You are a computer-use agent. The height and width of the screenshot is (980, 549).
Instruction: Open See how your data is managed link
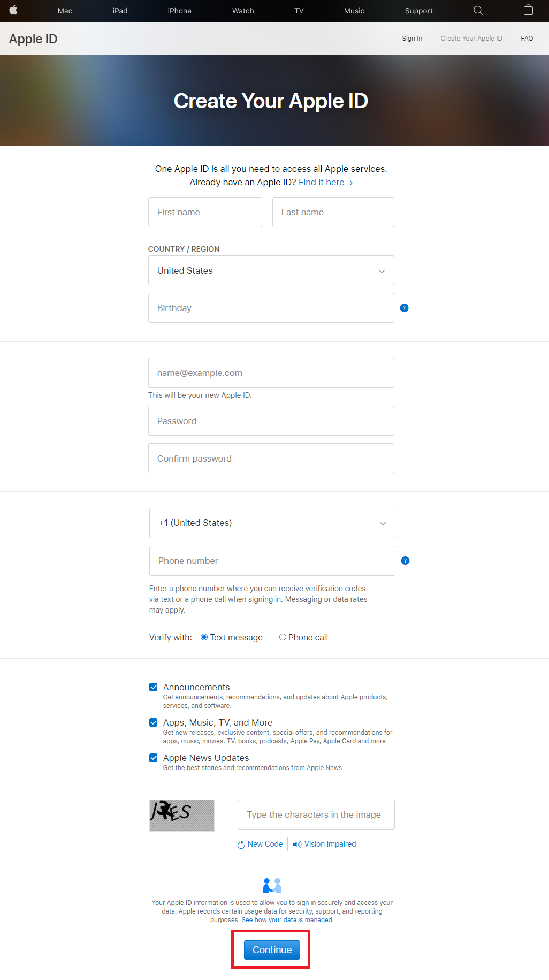(287, 920)
